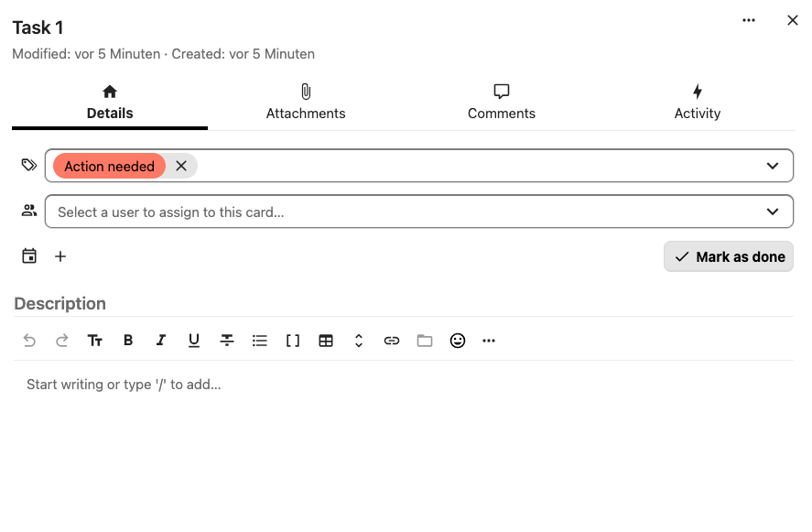Open the tags selection dropdown
The width and height of the screenshot is (812, 532).
pos(772,166)
